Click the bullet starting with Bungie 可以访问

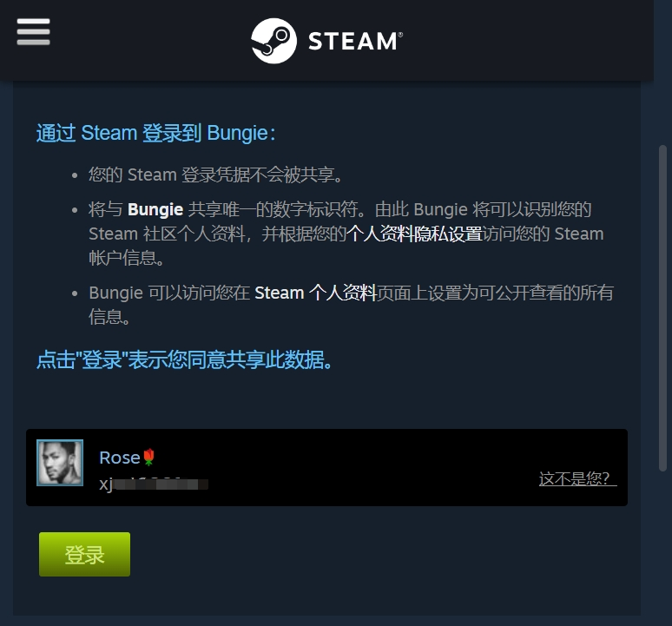coord(351,305)
